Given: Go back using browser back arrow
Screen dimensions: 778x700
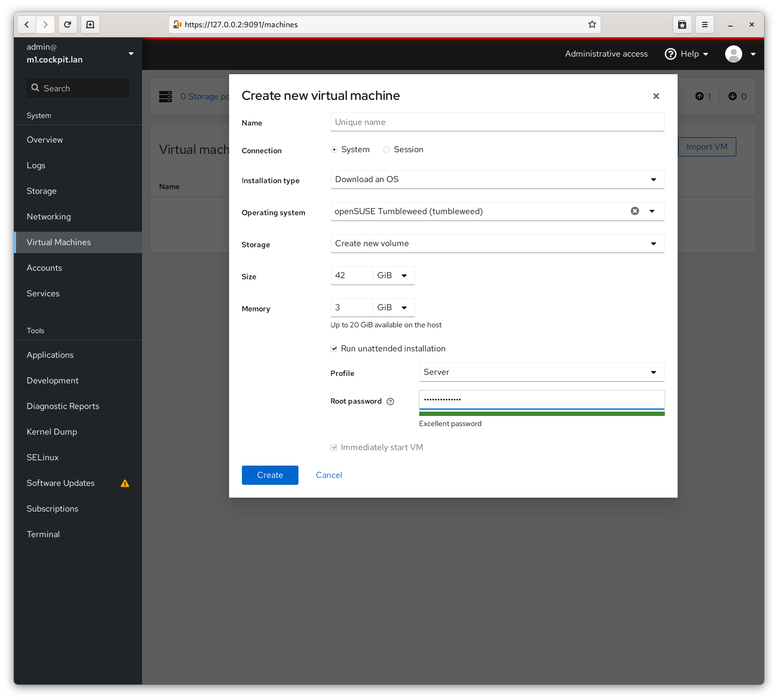Looking at the screenshot, I should coord(27,25).
